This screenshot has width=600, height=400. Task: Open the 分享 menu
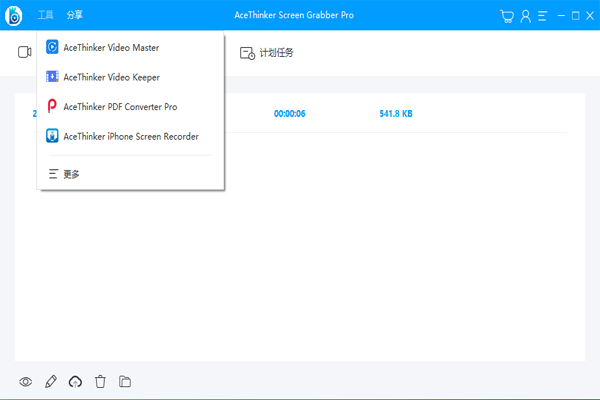[x=75, y=15]
